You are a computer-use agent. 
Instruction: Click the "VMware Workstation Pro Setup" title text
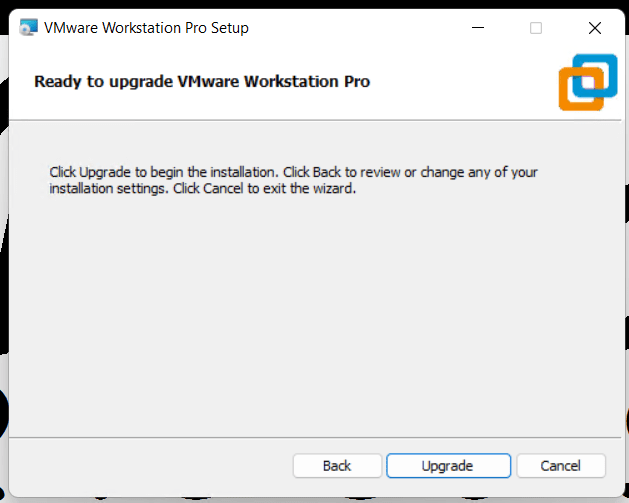tap(146, 28)
